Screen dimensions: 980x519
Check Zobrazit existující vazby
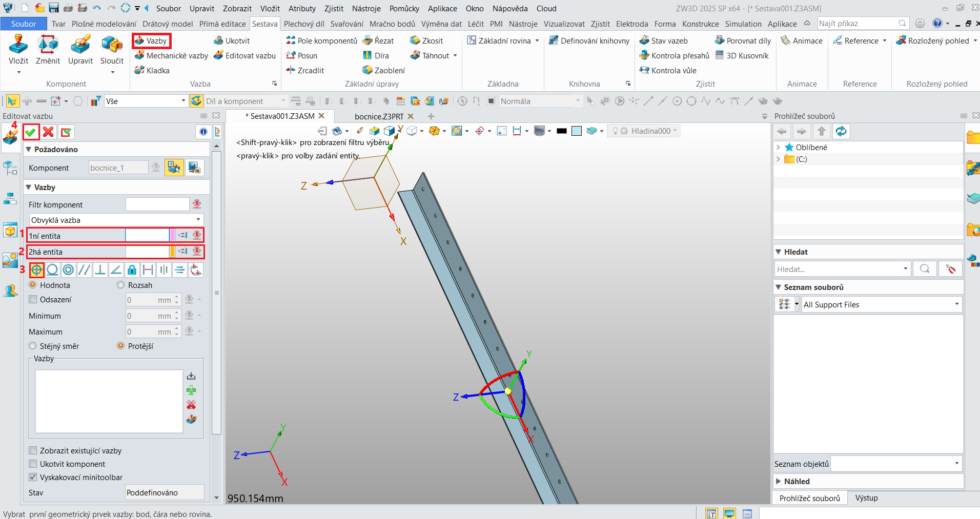click(33, 451)
